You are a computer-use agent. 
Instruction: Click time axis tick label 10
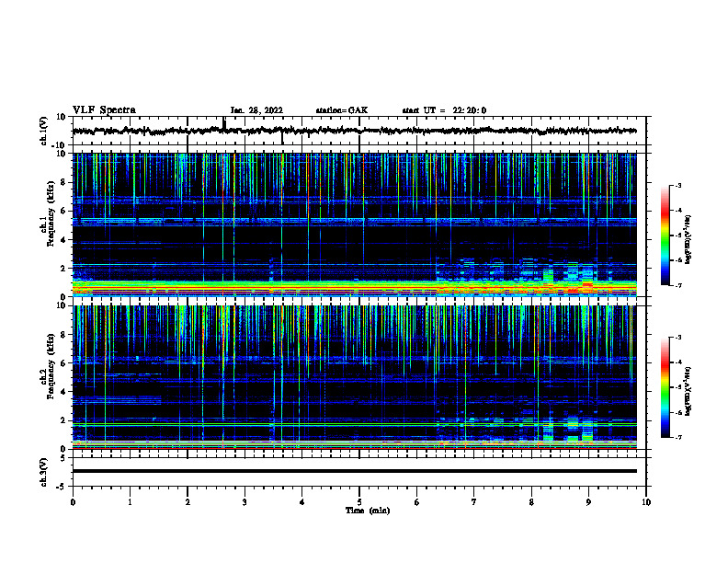coord(646,502)
